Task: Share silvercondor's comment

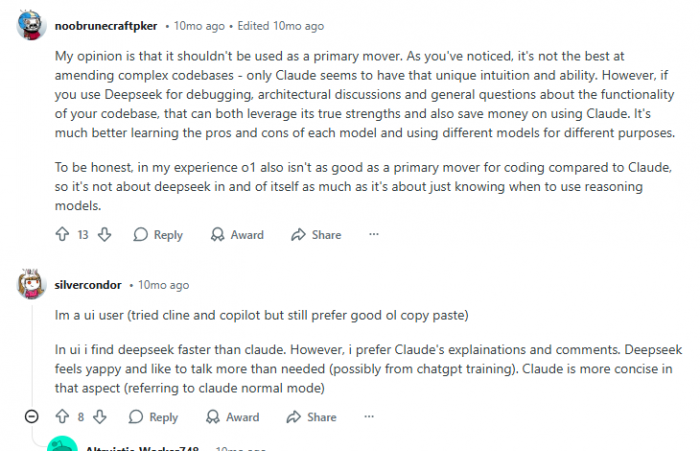Action: point(311,417)
